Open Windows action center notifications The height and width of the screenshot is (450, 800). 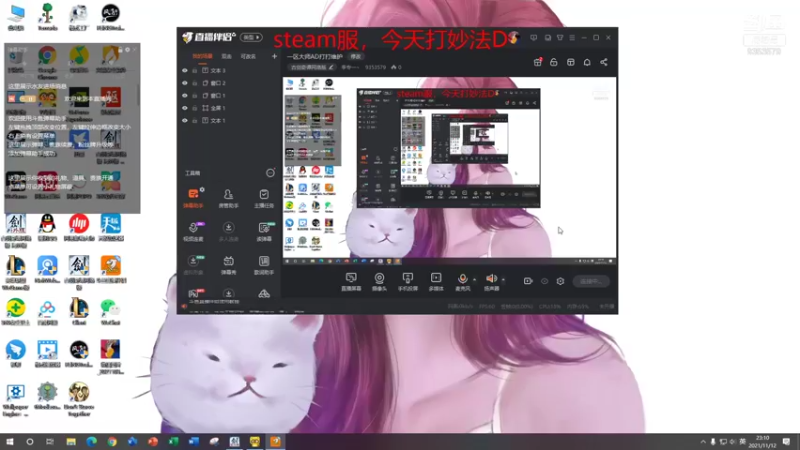coord(786,442)
